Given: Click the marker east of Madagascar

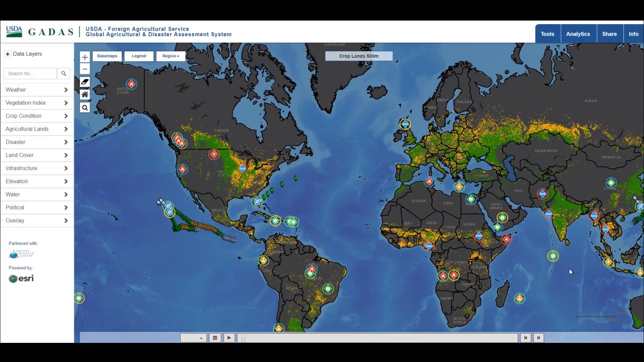Looking at the screenshot, I should pyautogui.click(x=520, y=299).
